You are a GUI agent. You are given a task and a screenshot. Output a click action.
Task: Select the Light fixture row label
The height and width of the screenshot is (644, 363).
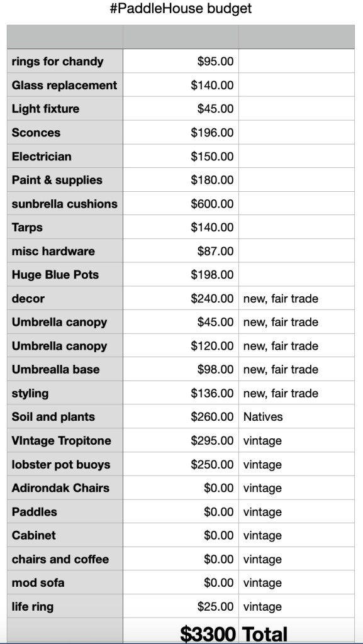coord(65,109)
